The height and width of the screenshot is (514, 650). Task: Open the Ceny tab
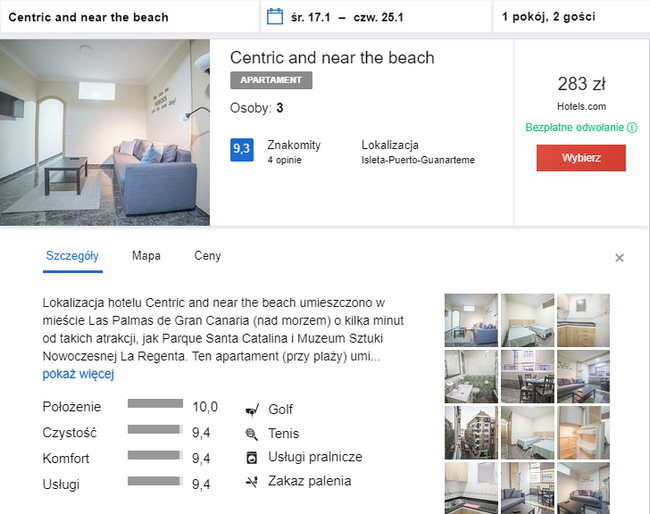point(207,256)
